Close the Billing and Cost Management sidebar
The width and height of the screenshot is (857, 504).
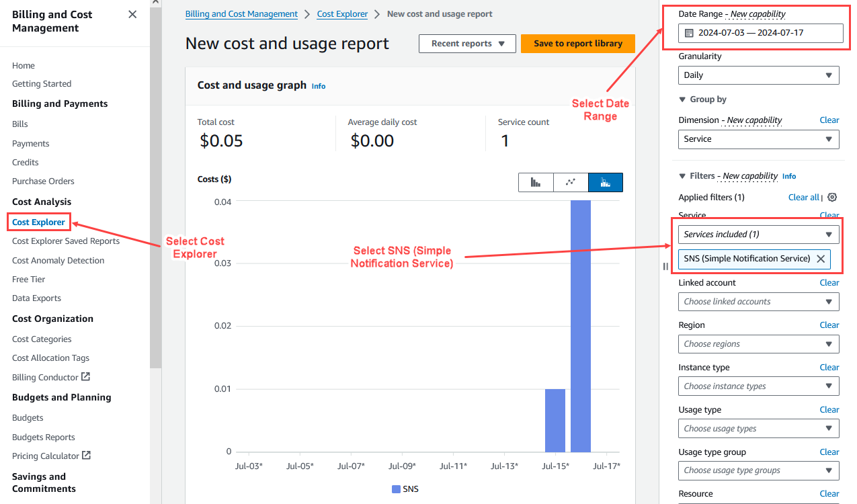[132, 14]
